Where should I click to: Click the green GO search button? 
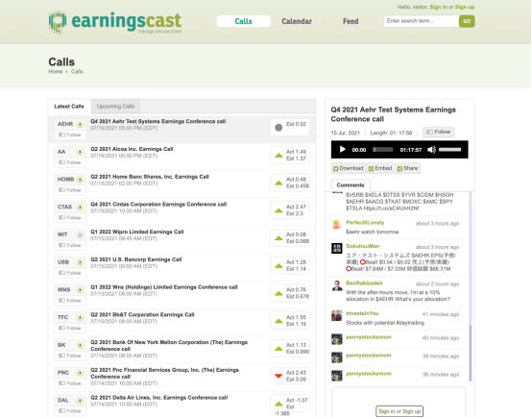467,21
